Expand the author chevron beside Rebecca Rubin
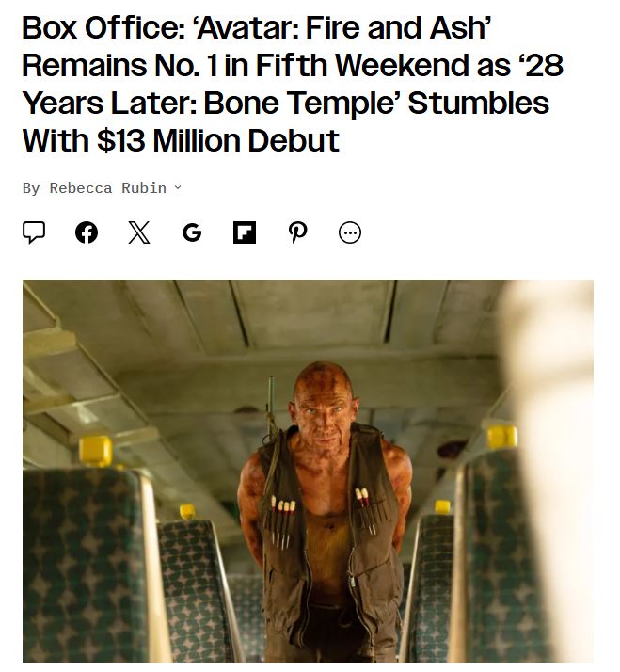 point(178,188)
